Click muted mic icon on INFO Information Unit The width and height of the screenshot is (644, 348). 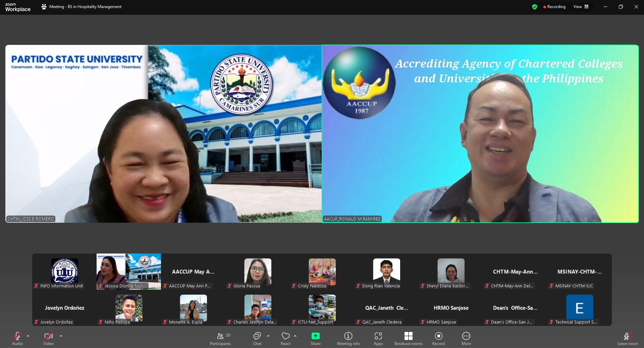[36, 286]
